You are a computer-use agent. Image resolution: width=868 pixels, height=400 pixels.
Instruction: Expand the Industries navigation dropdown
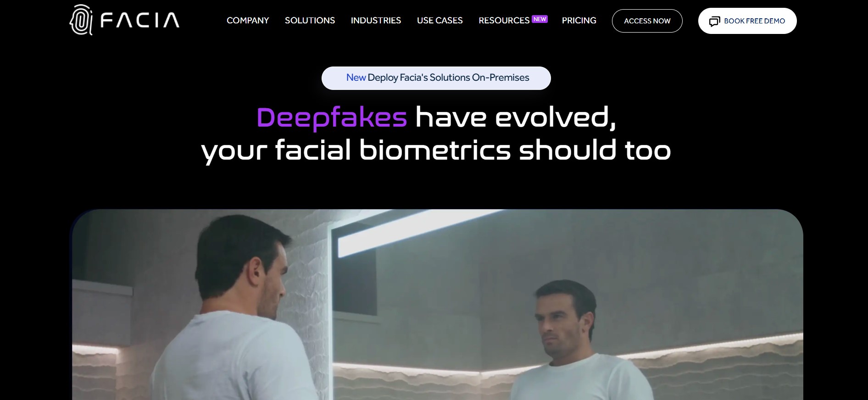tap(376, 21)
